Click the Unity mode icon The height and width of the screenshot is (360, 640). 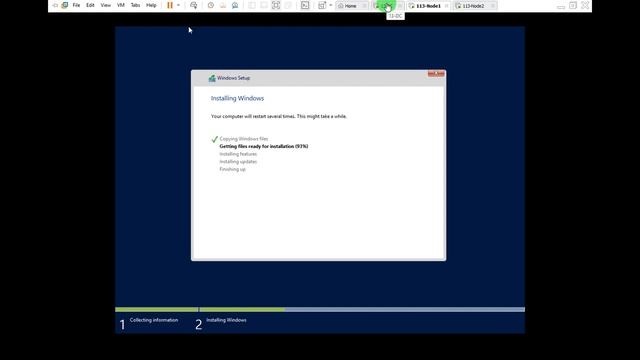point(288,5)
